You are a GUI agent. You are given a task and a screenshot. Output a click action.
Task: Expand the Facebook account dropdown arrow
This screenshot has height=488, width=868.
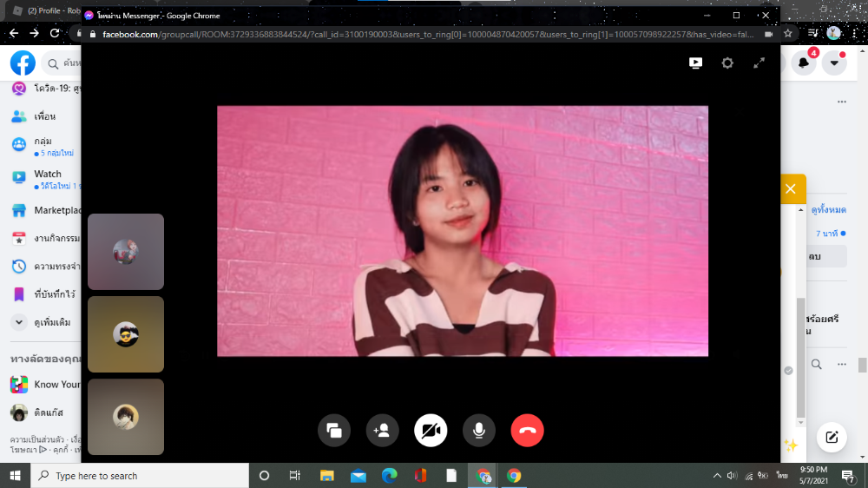834,63
